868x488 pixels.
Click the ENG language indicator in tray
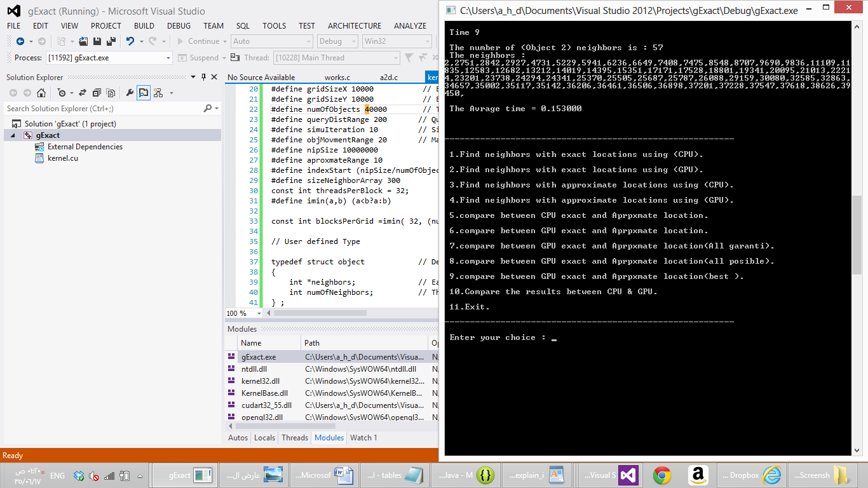coord(57,475)
